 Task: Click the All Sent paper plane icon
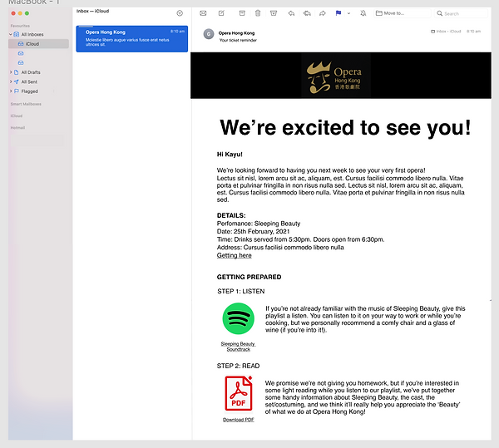point(17,81)
